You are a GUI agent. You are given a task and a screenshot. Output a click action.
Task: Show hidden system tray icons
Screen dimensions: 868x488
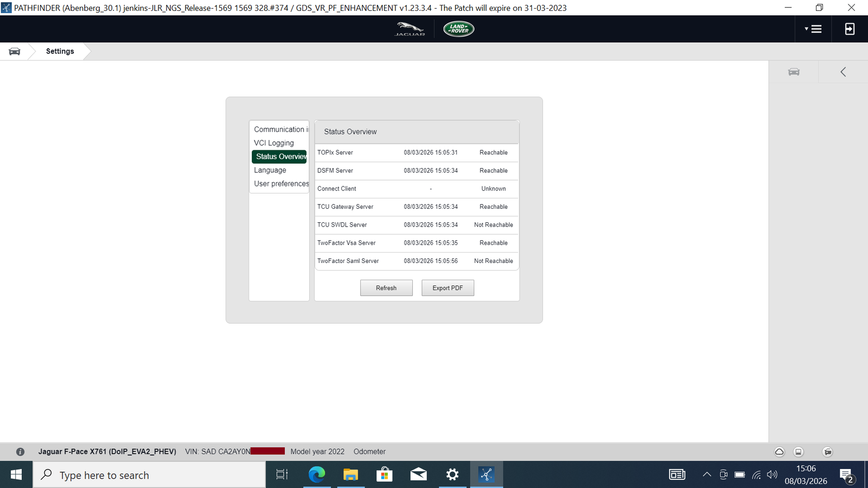706,475
